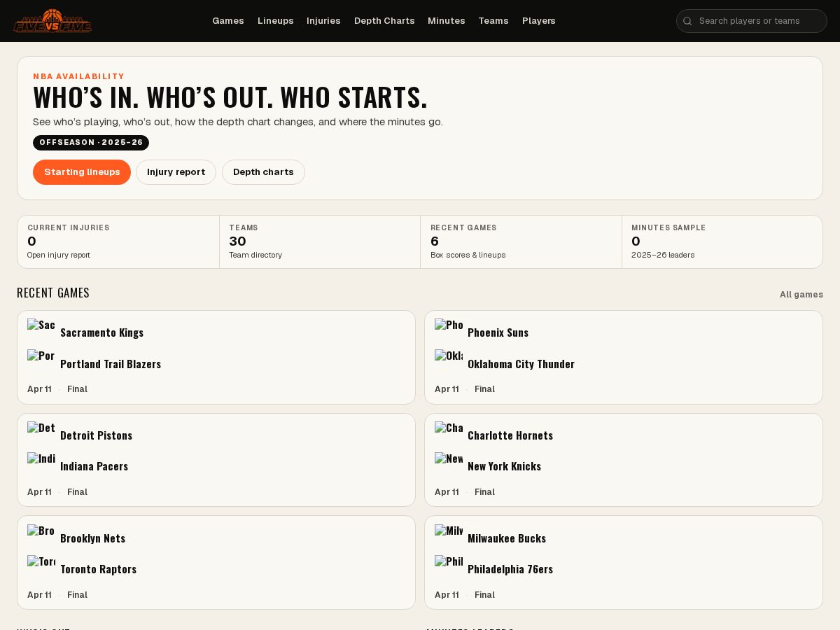
Task: Click the Injury report button
Action: pyautogui.click(x=176, y=172)
